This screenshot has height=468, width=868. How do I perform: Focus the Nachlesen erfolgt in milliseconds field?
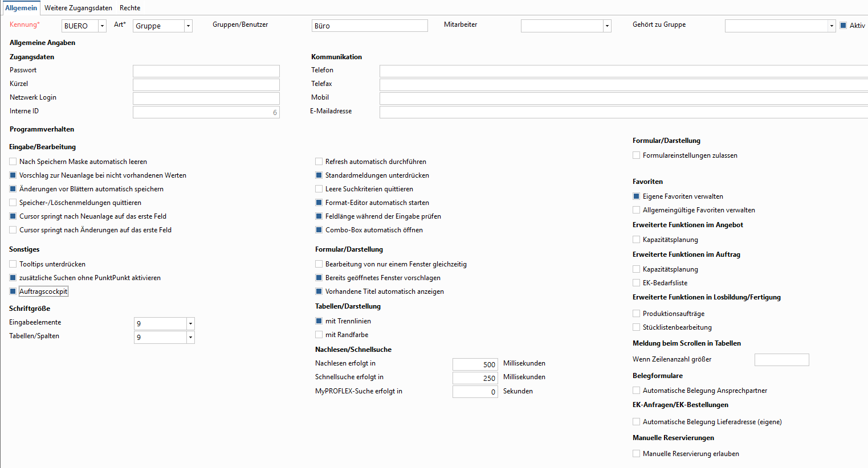(x=475, y=364)
